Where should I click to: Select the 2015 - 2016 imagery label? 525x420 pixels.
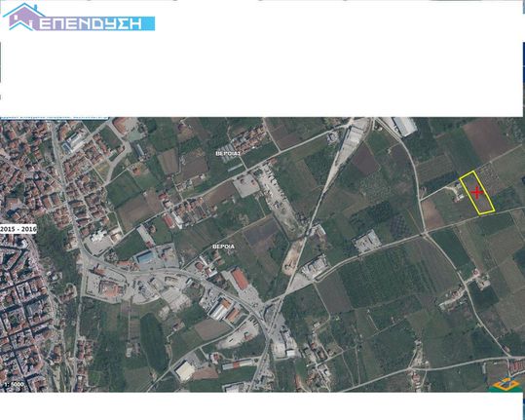point(19,229)
